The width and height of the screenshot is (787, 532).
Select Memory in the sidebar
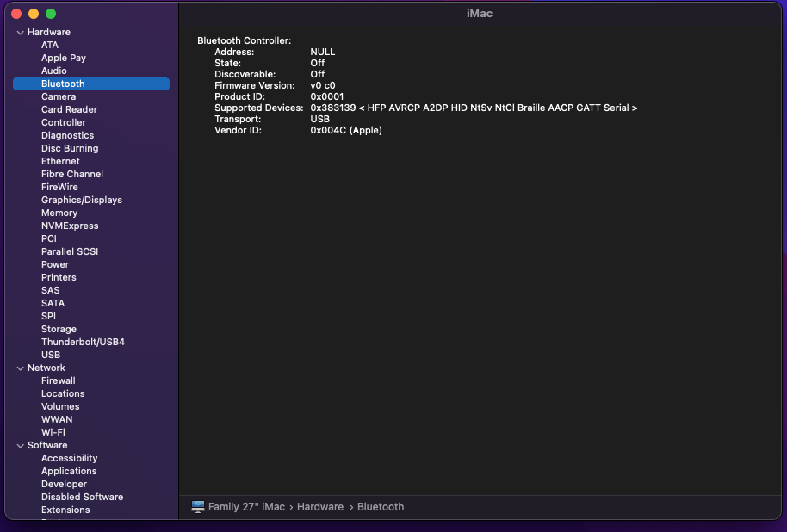coord(59,213)
